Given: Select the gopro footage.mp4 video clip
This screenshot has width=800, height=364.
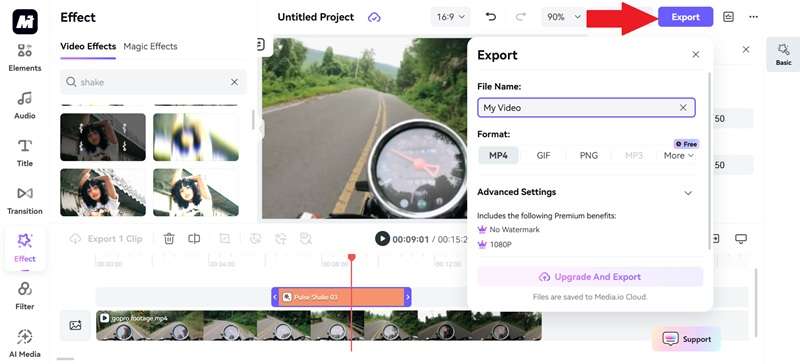Looking at the screenshot, I should click(x=319, y=325).
